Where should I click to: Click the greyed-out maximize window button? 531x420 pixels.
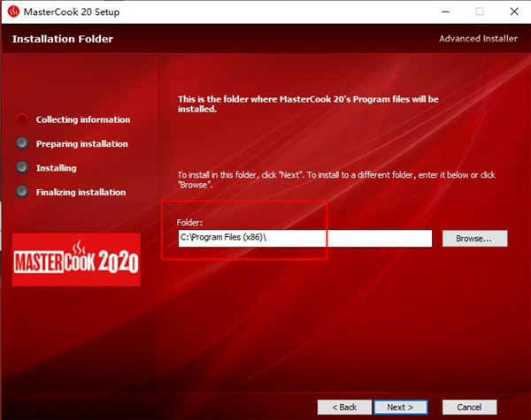tap(479, 11)
